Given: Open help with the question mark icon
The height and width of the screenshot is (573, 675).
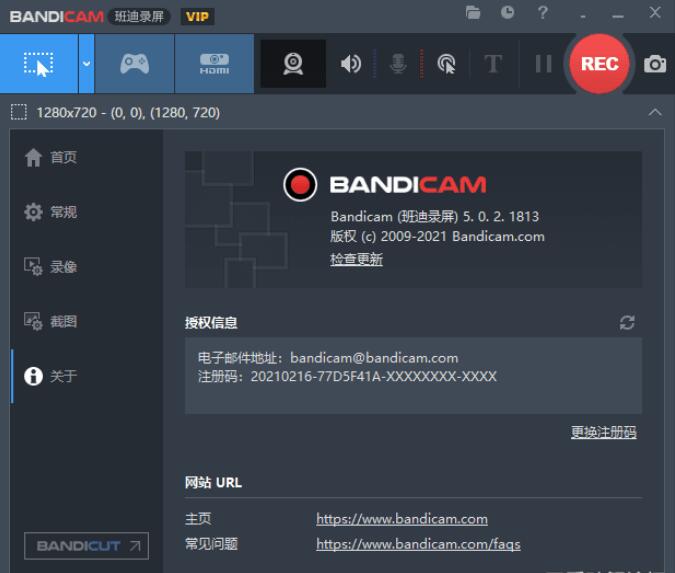Looking at the screenshot, I should coord(543,12).
